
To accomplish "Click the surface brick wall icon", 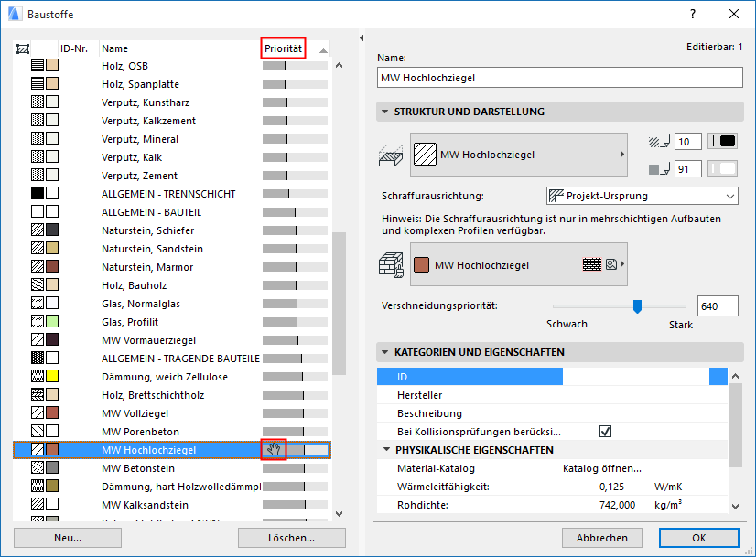I will click(x=391, y=265).
